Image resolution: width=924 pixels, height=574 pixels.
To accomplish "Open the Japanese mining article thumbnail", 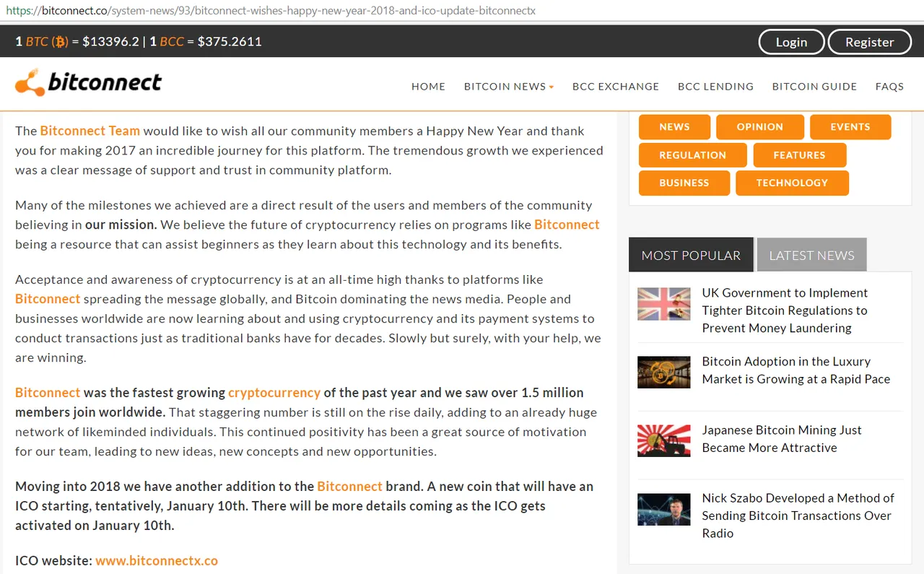I will [x=664, y=440].
